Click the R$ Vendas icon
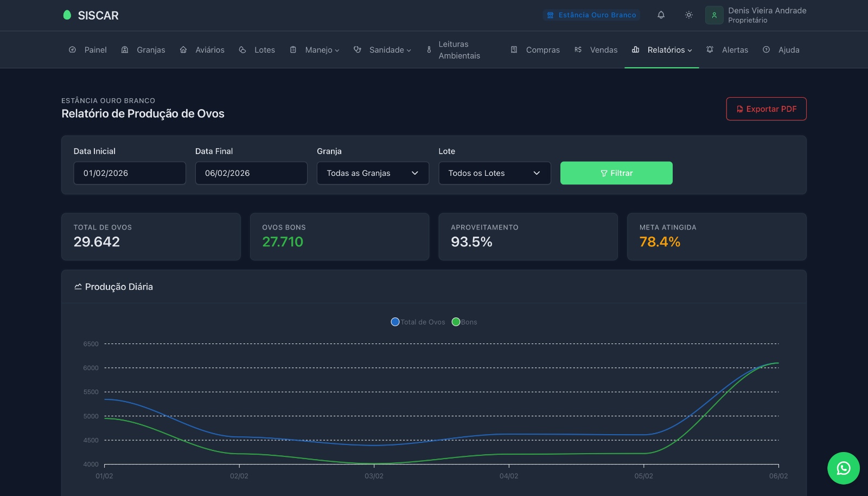 click(x=577, y=49)
